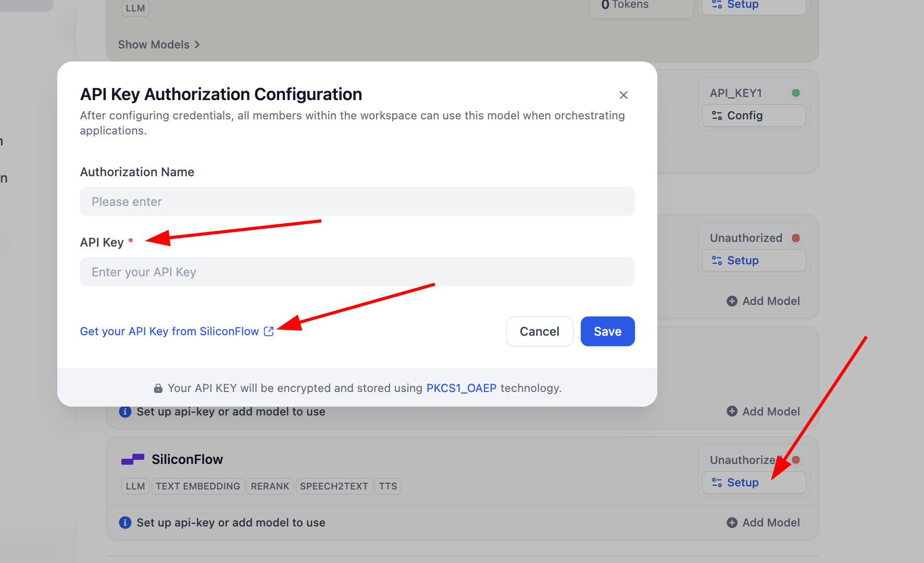Screen dimensions: 924x563
Task: Click Add Model in SiliconFlow card
Action: 763,522
